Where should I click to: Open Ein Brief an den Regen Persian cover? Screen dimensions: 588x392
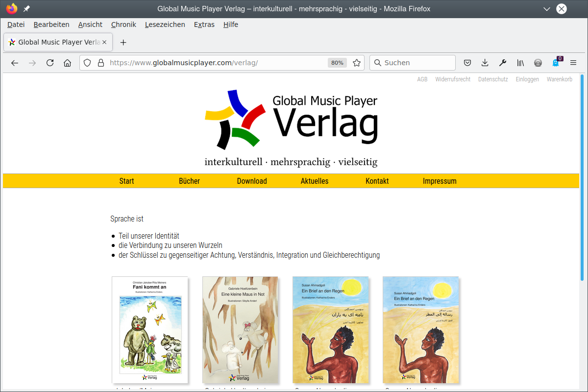pos(330,330)
